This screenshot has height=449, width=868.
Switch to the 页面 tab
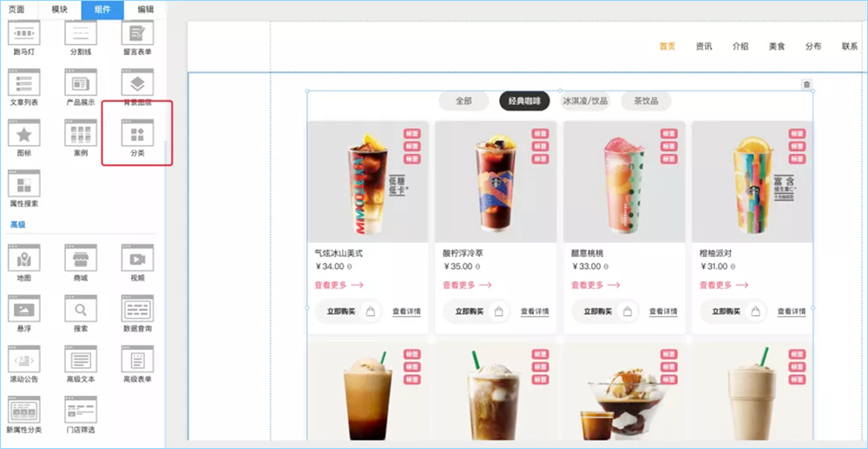(x=16, y=10)
